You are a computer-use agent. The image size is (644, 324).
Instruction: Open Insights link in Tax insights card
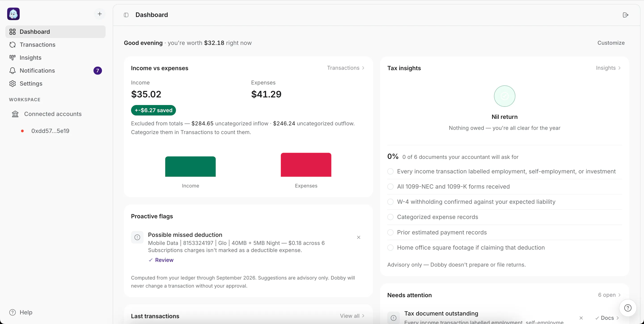click(x=608, y=68)
